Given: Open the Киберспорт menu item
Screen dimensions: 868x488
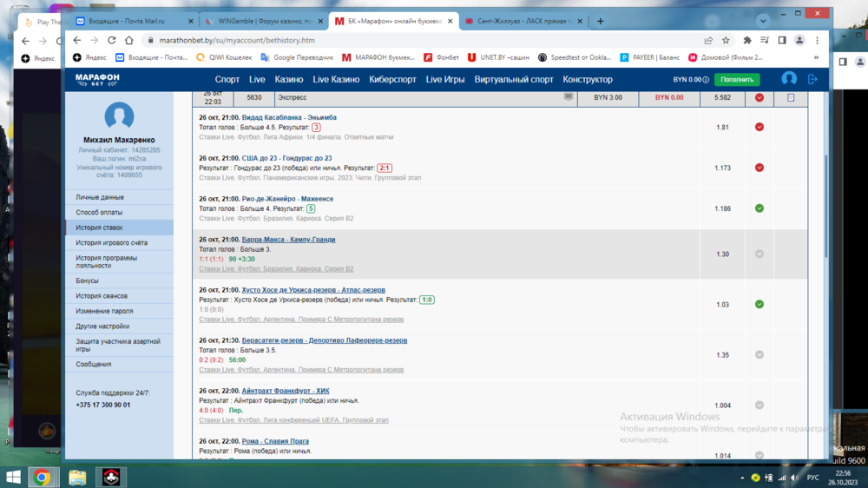Looking at the screenshot, I should click(392, 79).
